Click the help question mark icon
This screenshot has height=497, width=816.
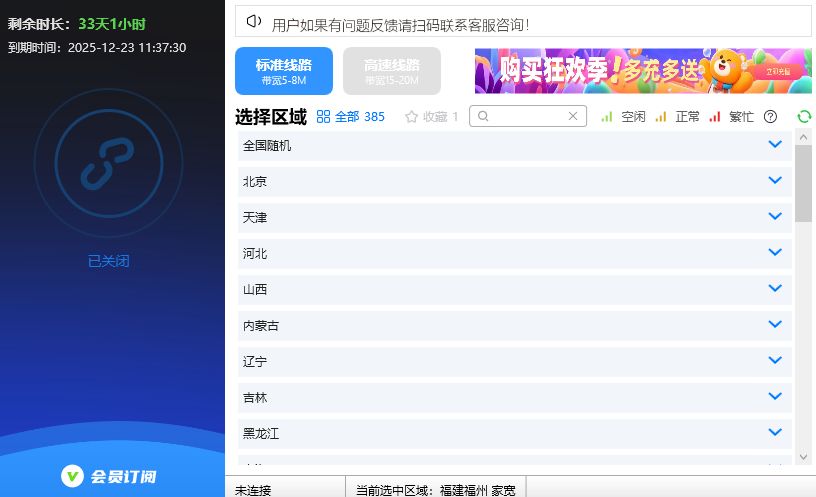click(770, 117)
